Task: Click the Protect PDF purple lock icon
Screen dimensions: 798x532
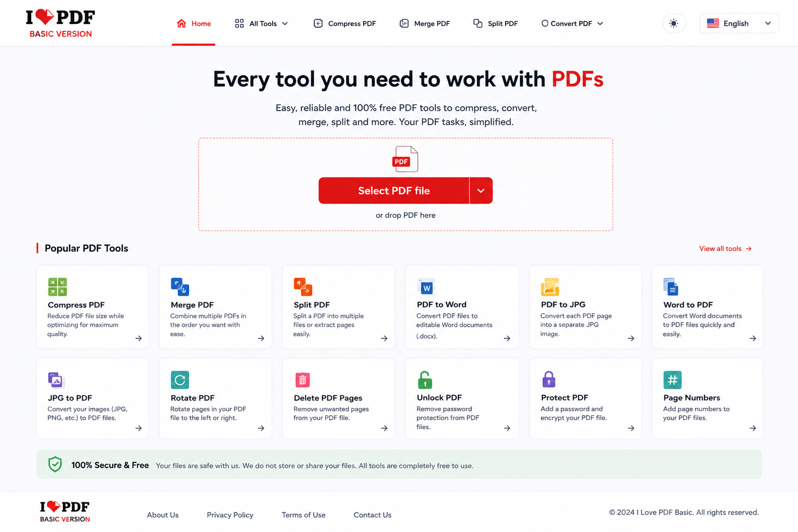Action: click(x=549, y=379)
